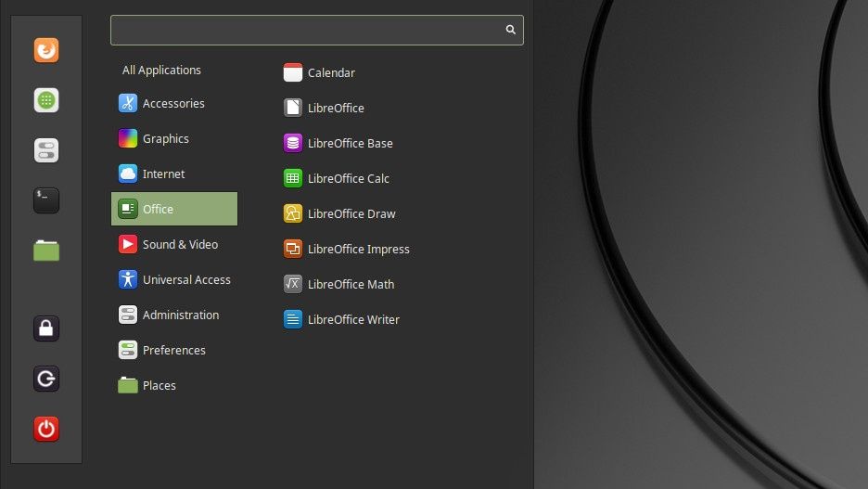This screenshot has height=489, width=868.
Task: Click the blue LibreOffice Writer icon
Action: (293, 319)
